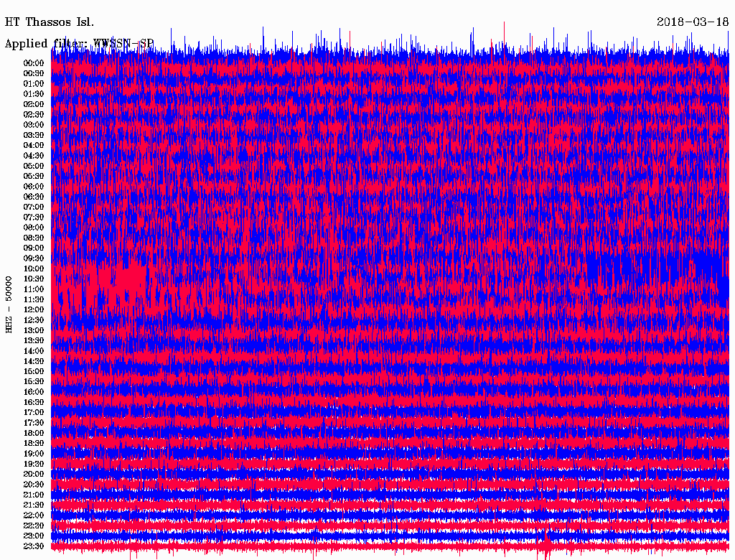The image size is (735, 560).
Task: Select the 10:30 time label
Action: point(34,279)
